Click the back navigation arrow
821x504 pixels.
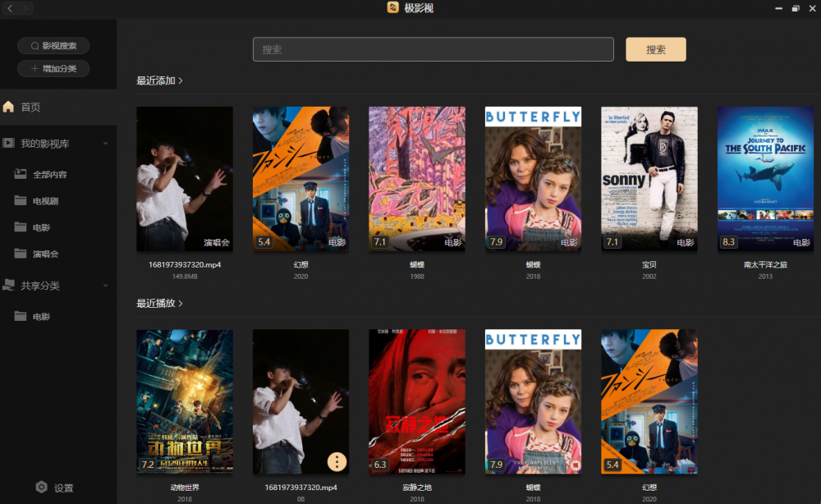(10, 8)
